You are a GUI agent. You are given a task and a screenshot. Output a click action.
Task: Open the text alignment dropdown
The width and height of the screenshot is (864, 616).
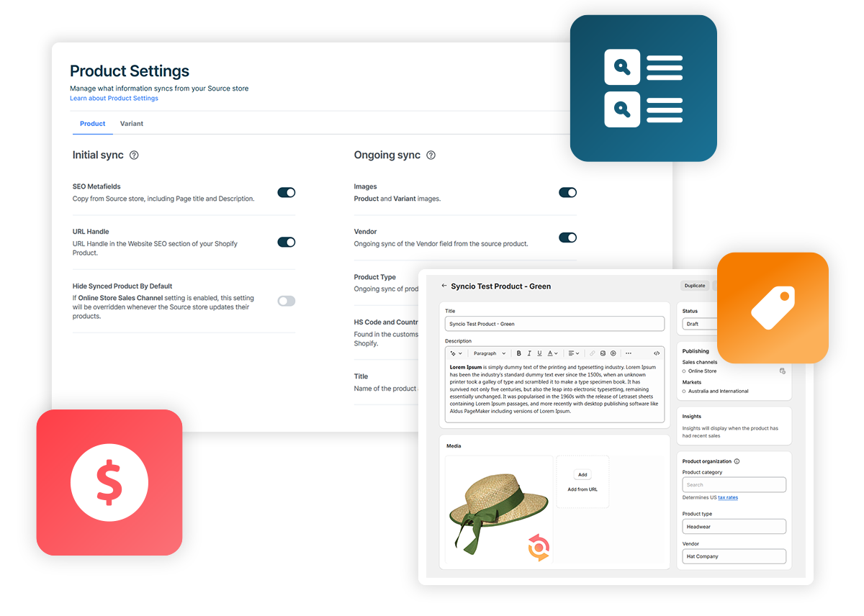click(x=572, y=353)
